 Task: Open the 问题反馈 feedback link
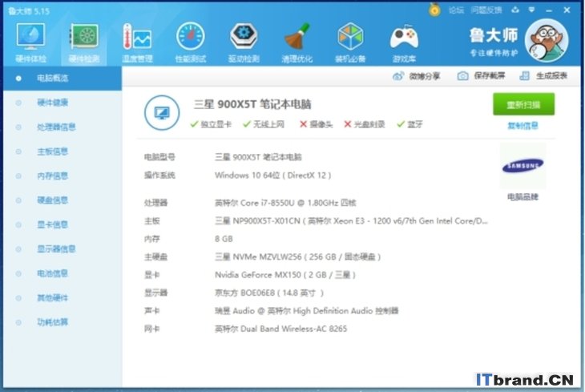point(486,10)
